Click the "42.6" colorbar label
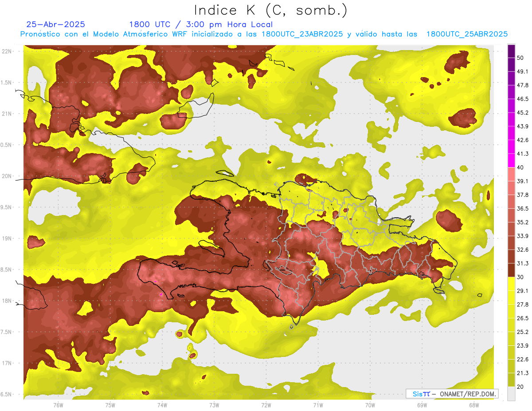This screenshot has width=532, height=411. tap(523, 140)
